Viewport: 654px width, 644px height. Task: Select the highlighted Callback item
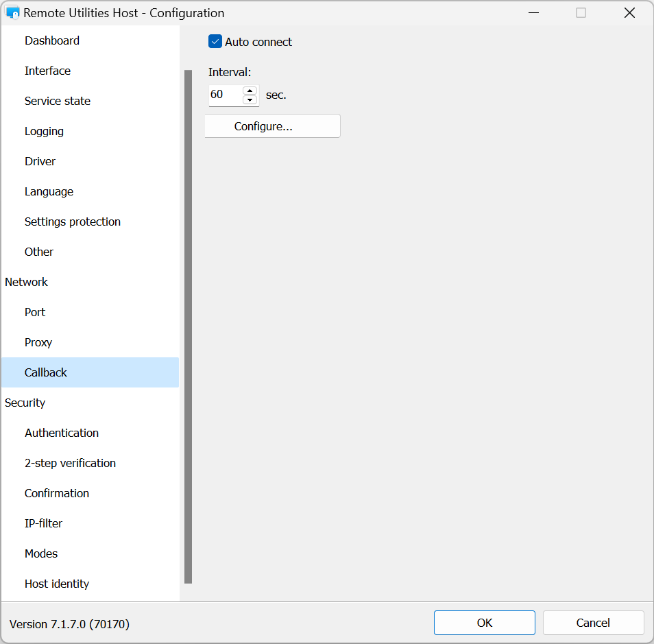click(x=90, y=372)
